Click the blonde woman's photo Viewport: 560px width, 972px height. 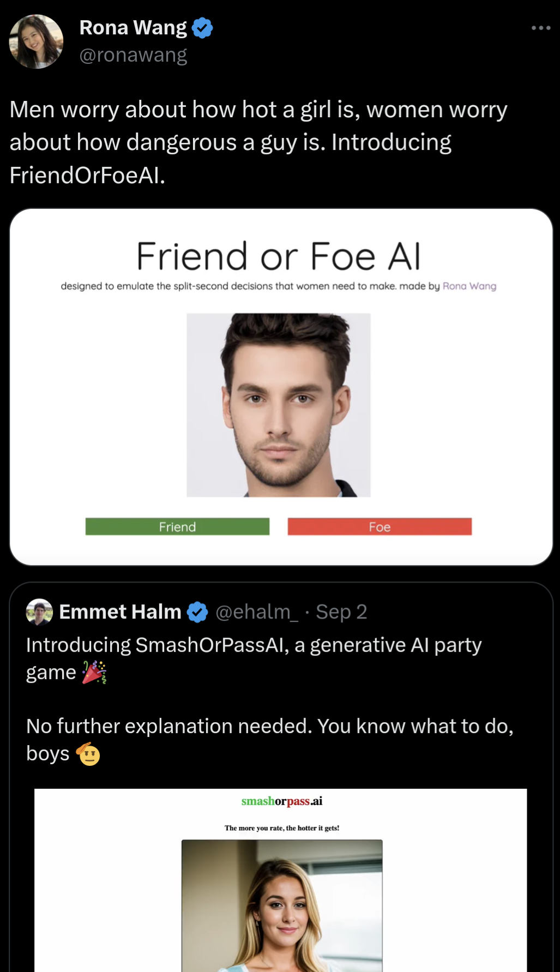point(282,905)
